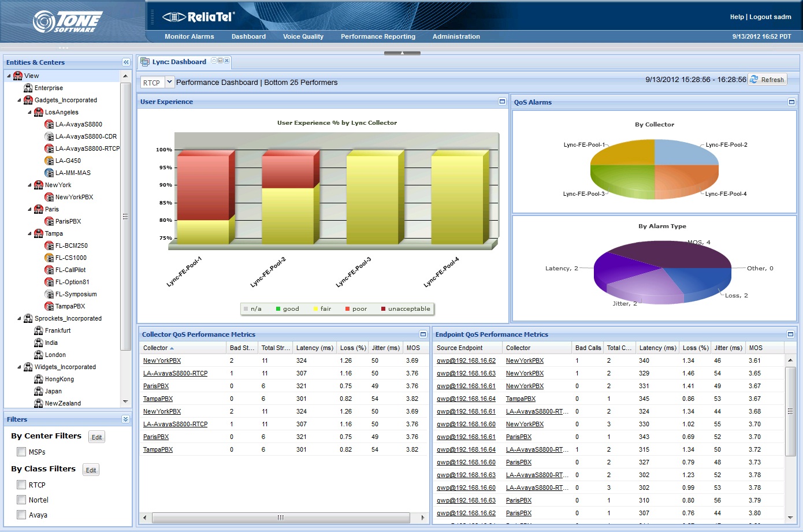
Task: Click the TampaPBX tree icon
Action: [49, 306]
